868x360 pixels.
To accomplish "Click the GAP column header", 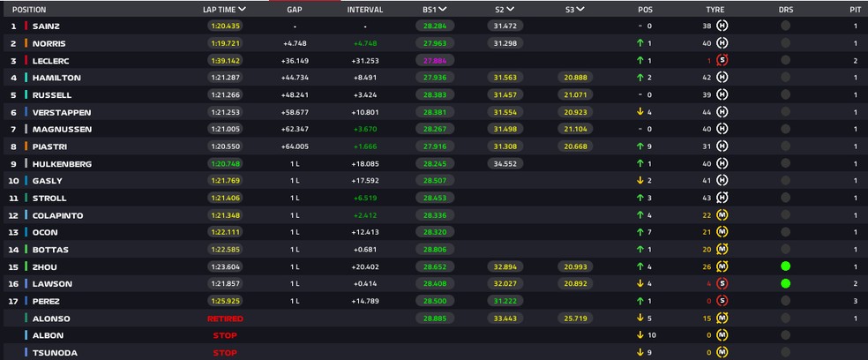I will (295, 10).
